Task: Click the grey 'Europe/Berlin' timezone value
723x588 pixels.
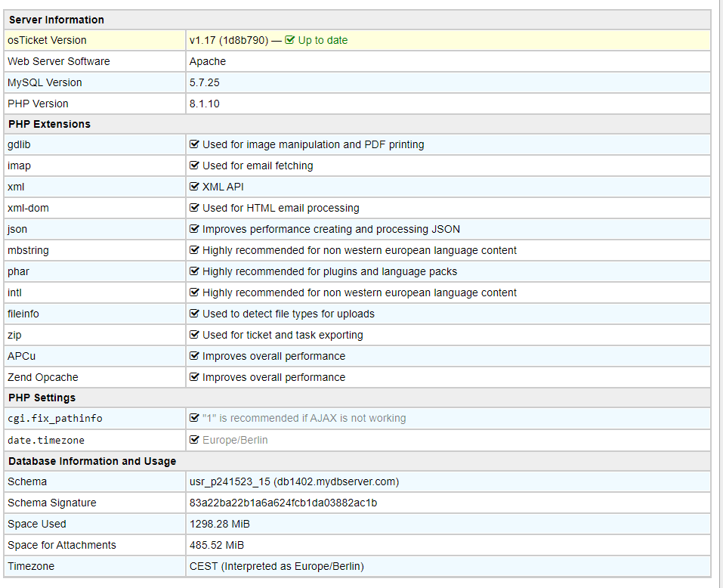Action: pyautogui.click(x=235, y=440)
